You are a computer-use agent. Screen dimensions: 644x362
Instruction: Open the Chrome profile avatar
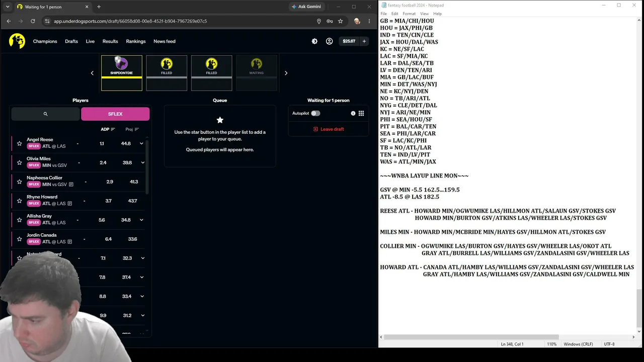tap(357, 21)
